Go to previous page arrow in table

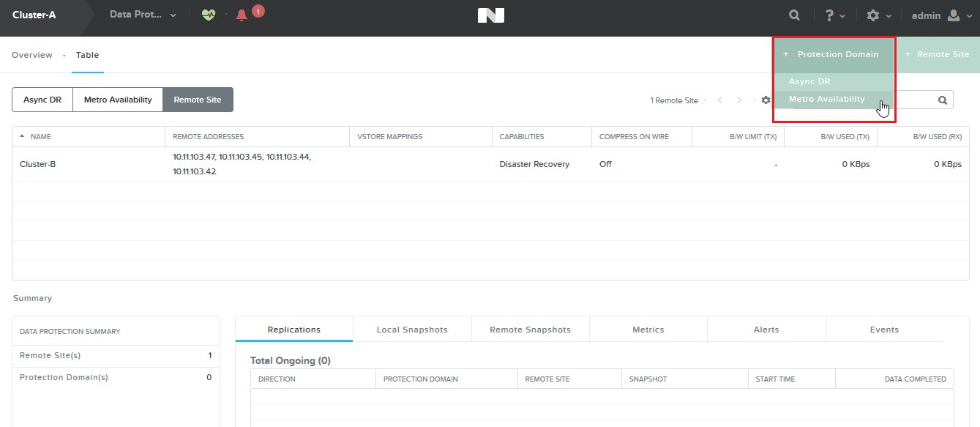click(720, 100)
